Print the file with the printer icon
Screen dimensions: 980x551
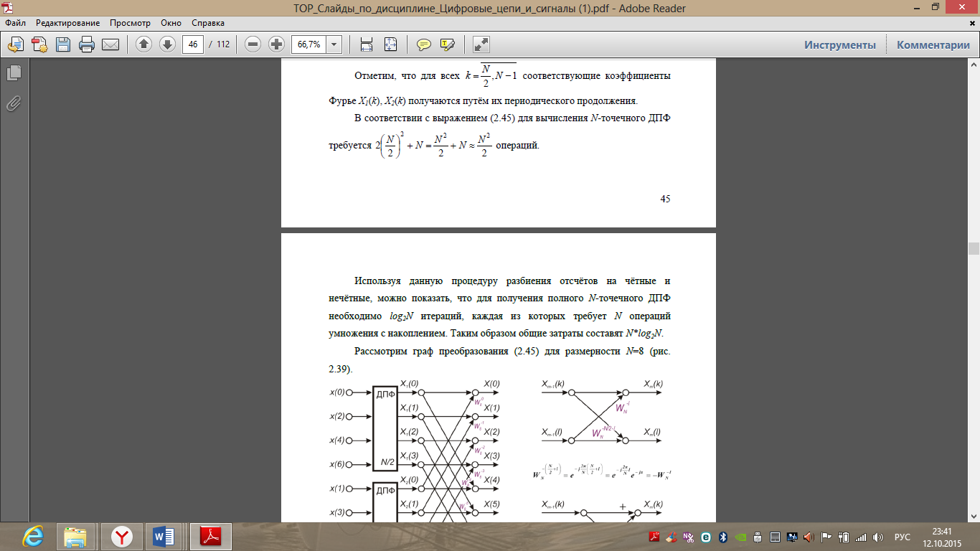87,44
